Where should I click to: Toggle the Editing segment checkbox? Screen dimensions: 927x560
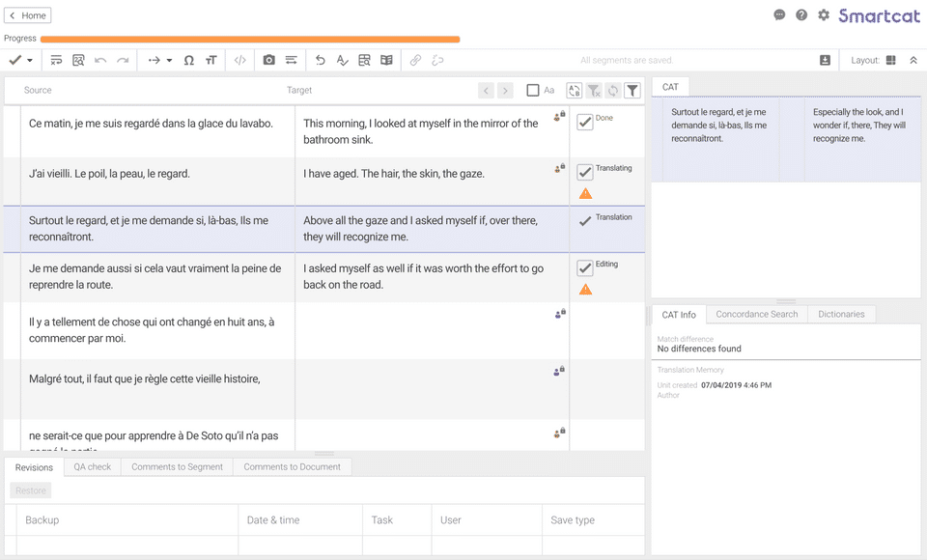point(585,268)
